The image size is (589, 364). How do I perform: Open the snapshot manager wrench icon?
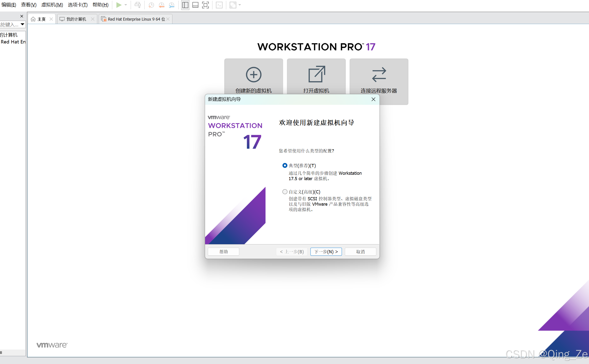point(171,5)
